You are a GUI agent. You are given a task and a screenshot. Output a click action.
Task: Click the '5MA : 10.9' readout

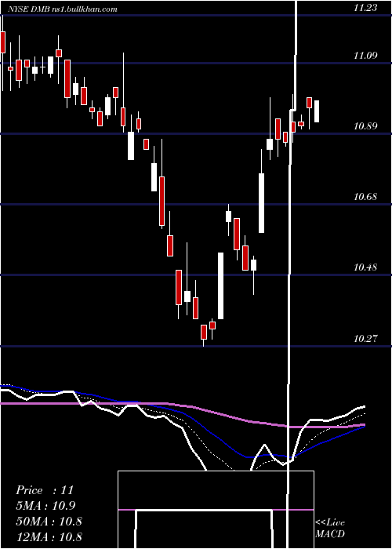(45, 505)
